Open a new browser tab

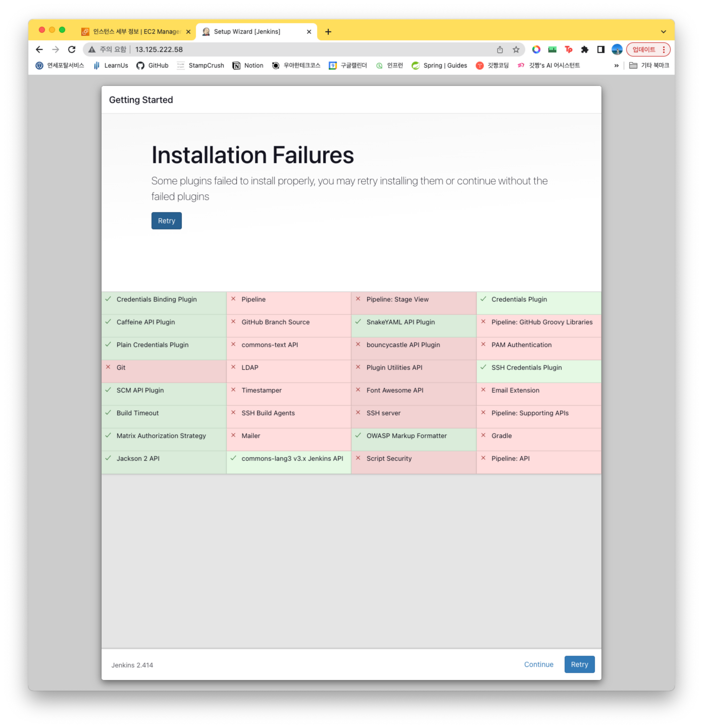pos(328,32)
